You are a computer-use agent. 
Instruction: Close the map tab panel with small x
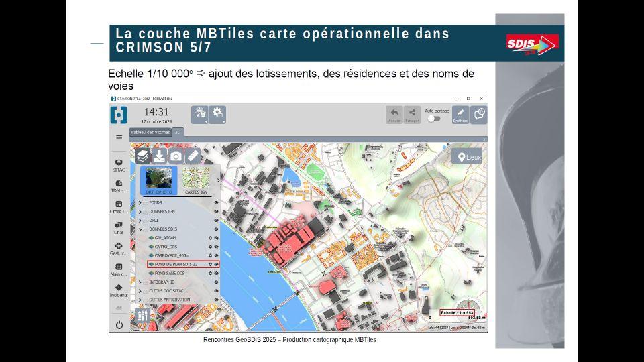pos(484,139)
